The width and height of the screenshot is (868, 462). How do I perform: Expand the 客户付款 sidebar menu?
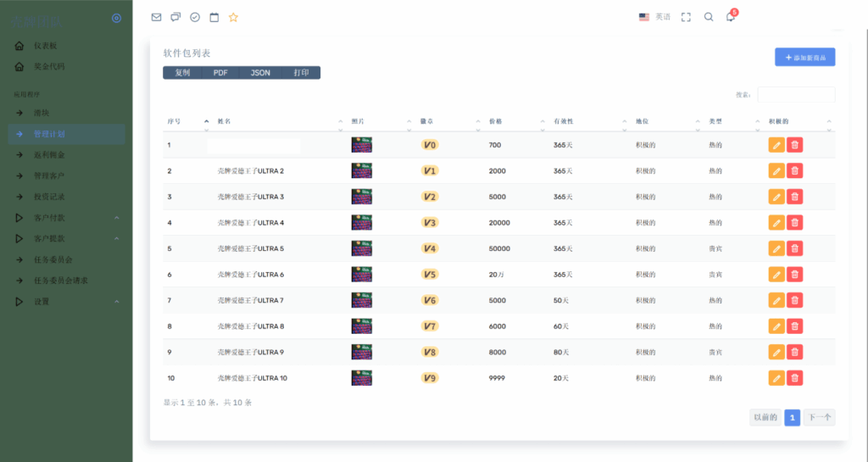(x=66, y=218)
